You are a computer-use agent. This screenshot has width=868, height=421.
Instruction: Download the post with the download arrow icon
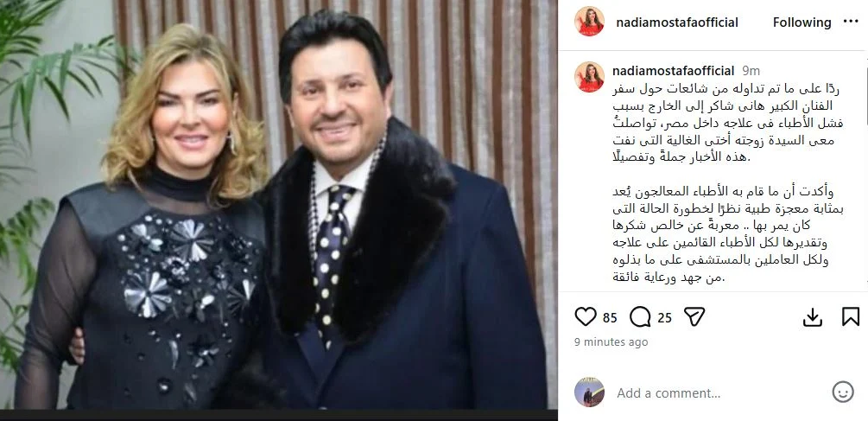click(812, 317)
